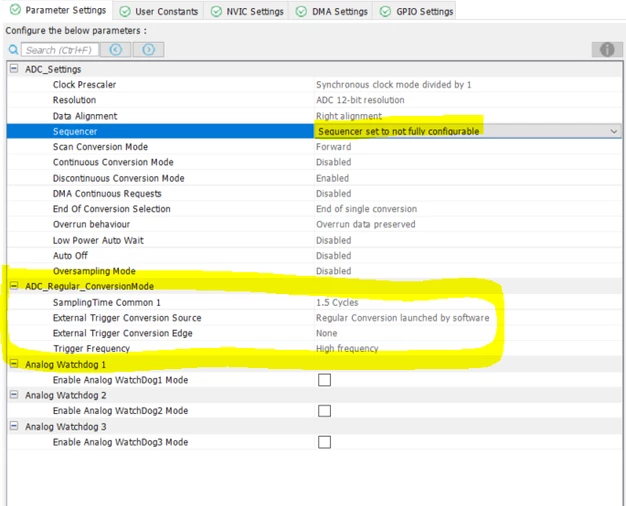The image size is (626, 506).
Task: Select the Auto Off row
Action: 314,256
